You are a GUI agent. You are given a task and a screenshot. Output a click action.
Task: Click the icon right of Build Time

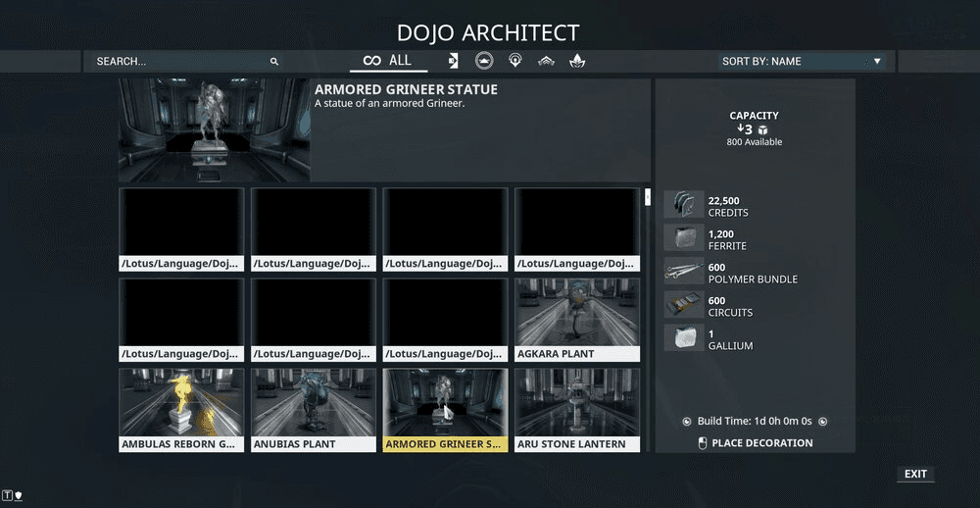pos(822,422)
